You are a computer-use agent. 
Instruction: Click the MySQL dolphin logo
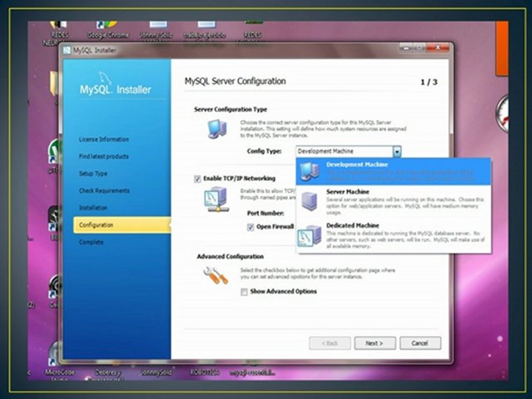click(105, 78)
